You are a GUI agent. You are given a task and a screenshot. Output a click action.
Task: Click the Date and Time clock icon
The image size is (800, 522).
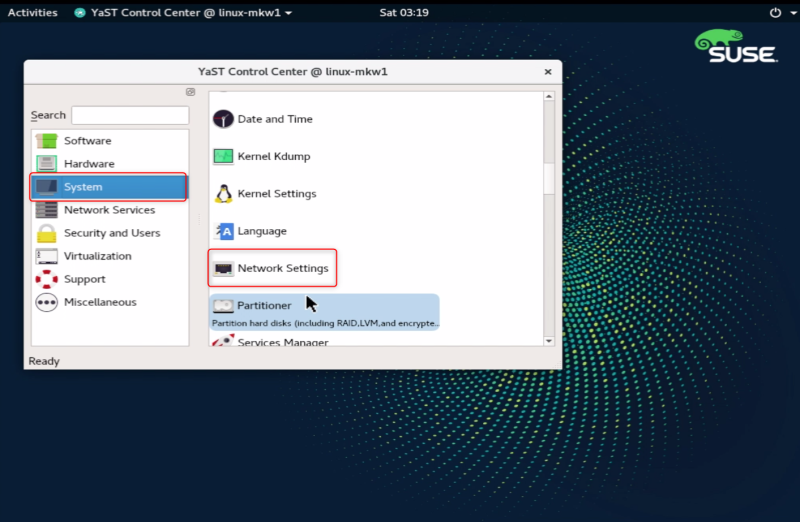(223, 119)
